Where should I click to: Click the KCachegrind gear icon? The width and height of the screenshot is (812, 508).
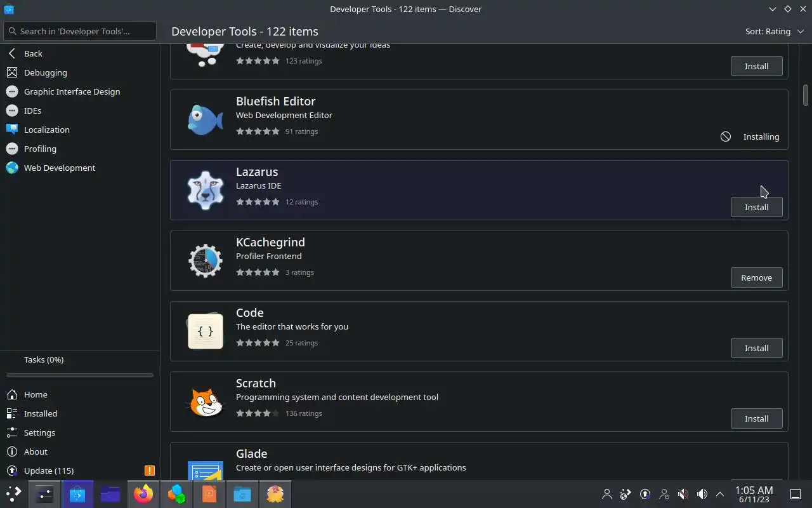point(206,261)
